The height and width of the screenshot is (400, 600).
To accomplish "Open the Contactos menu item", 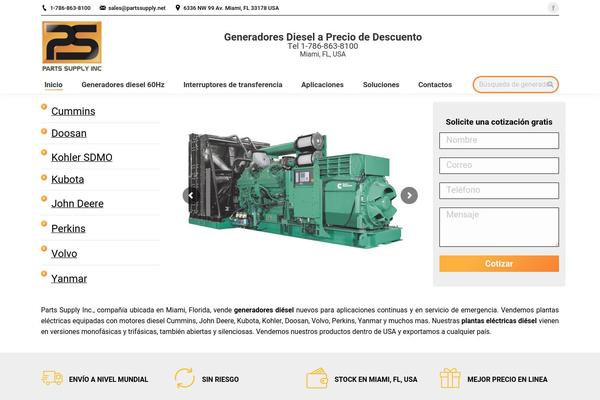I will click(435, 85).
